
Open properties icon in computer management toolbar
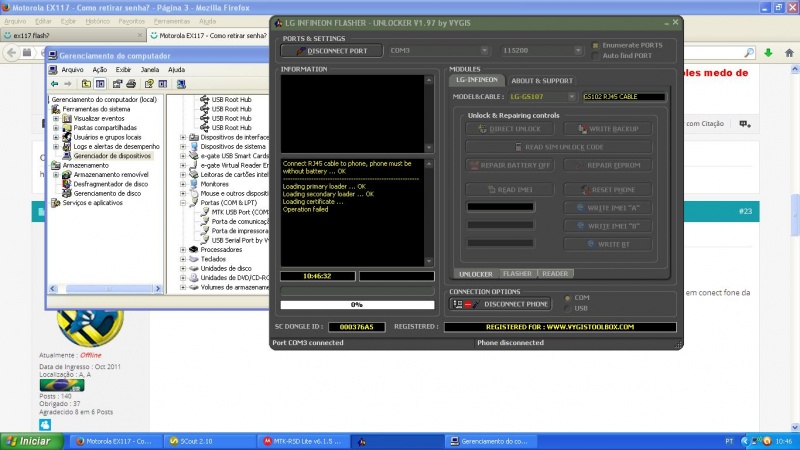[x=117, y=84]
